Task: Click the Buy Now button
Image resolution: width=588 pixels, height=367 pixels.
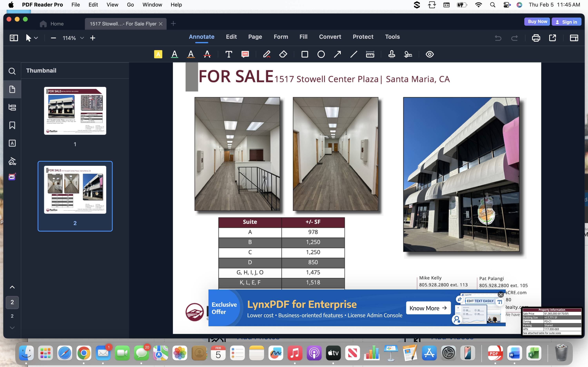Action: tap(537, 22)
